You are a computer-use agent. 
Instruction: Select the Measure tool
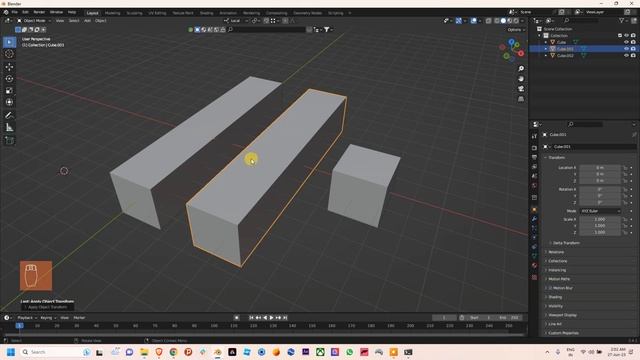tap(9, 128)
